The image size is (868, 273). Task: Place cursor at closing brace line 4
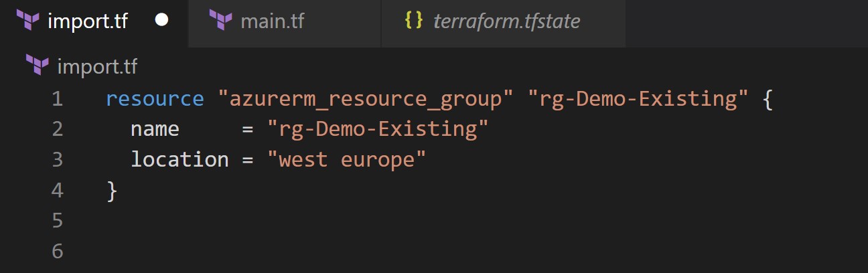point(112,191)
